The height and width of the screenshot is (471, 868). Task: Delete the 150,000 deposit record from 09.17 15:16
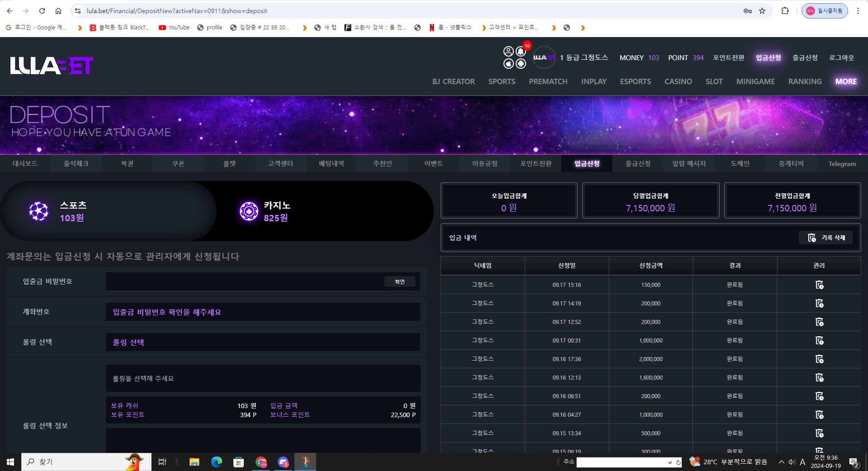819,285
